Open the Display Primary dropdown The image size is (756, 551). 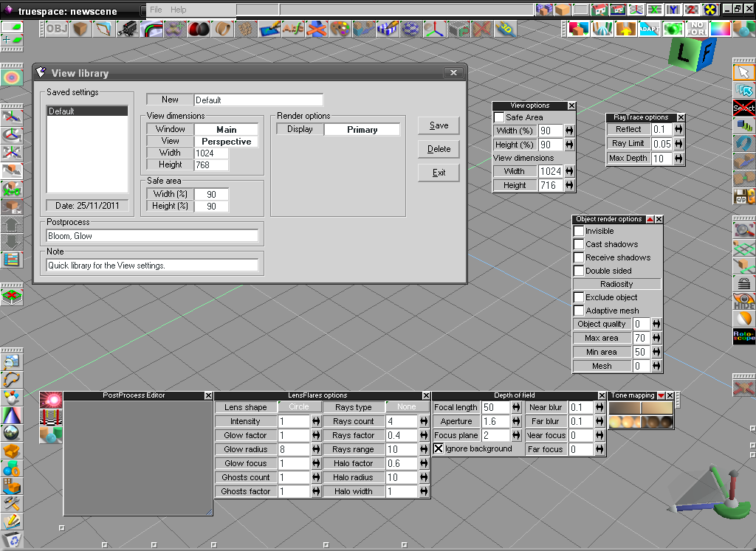pyautogui.click(x=362, y=130)
